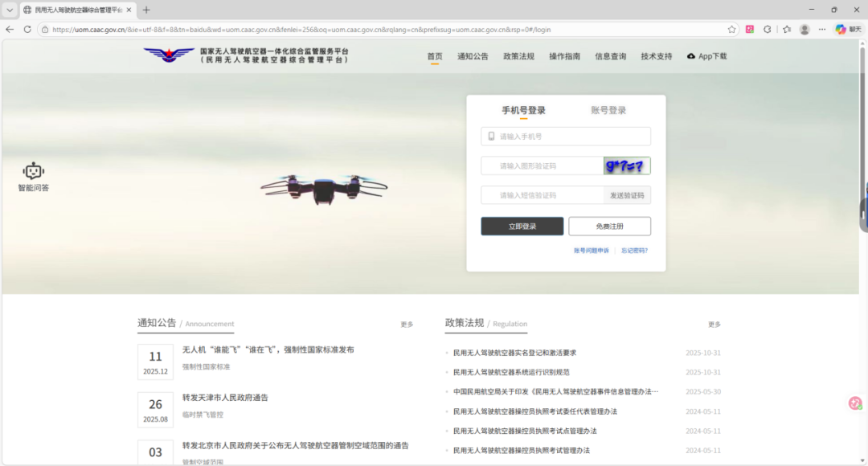Click the 忘记密码? link
Viewport: 868px width, 466px height.
(x=634, y=251)
